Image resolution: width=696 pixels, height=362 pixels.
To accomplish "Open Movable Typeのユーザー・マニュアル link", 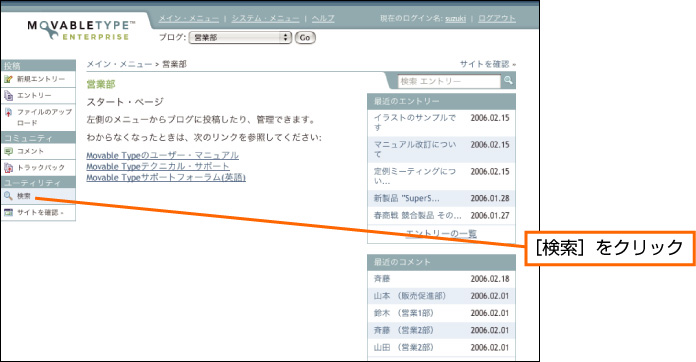I will click(x=162, y=155).
